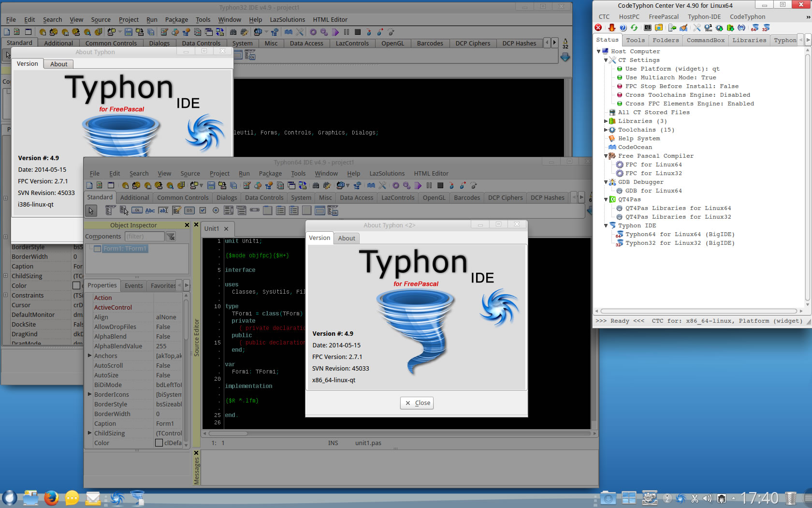Switch to the About tab in About Typhon <2>

coord(347,238)
